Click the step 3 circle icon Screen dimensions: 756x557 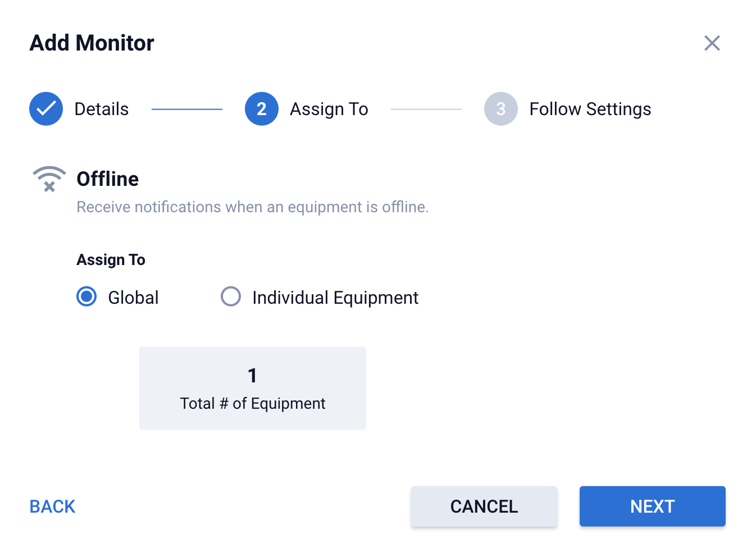[x=500, y=109]
